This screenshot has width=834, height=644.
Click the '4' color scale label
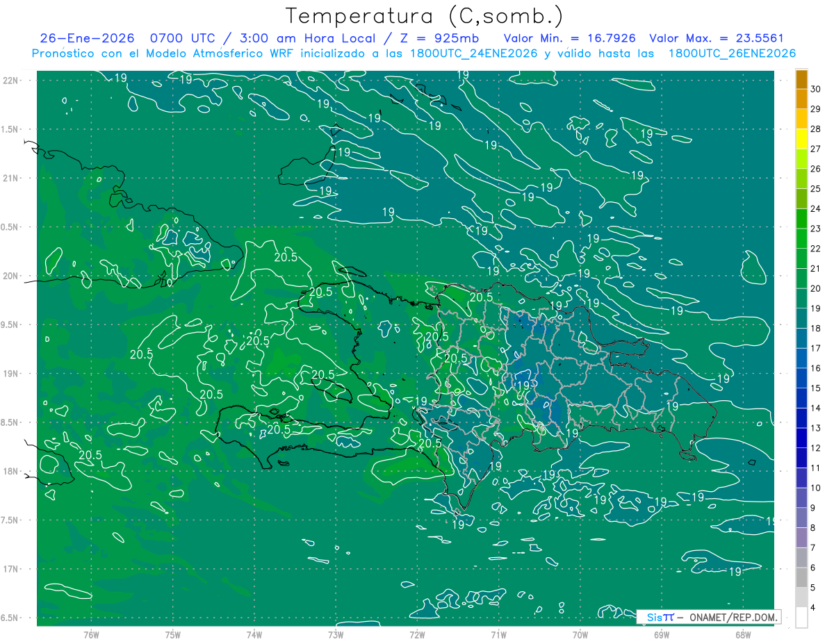tap(814, 608)
